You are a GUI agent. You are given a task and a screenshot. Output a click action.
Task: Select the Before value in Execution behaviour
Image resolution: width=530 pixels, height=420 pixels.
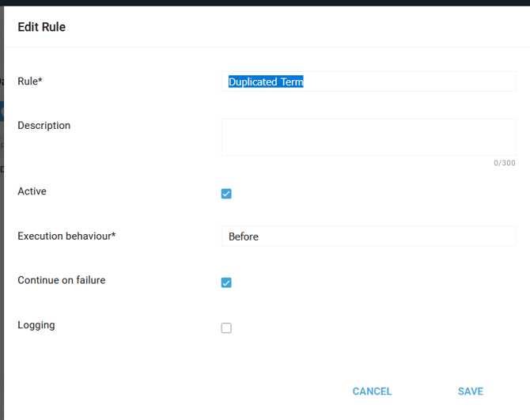(x=244, y=236)
